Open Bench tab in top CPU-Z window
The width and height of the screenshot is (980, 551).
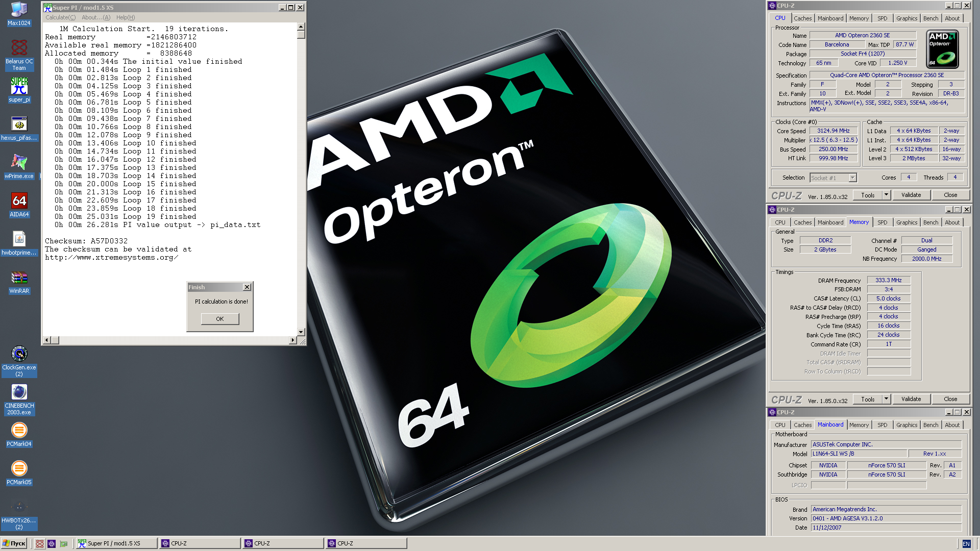pyautogui.click(x=931, y=18)
